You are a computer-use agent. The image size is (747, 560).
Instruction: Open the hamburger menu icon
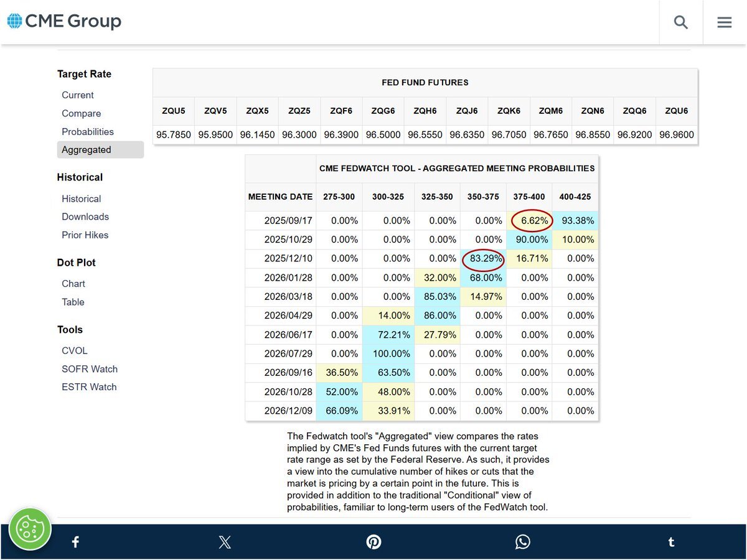coord(725,22)
